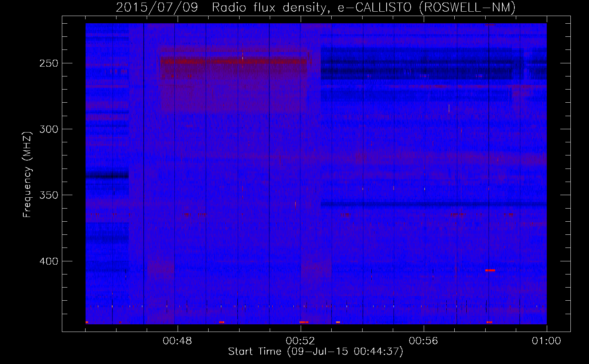This screenshot has width=589, height=364.
Task: Click the 'Frequency (MHZ)' axis label
Action: (28, 175)
